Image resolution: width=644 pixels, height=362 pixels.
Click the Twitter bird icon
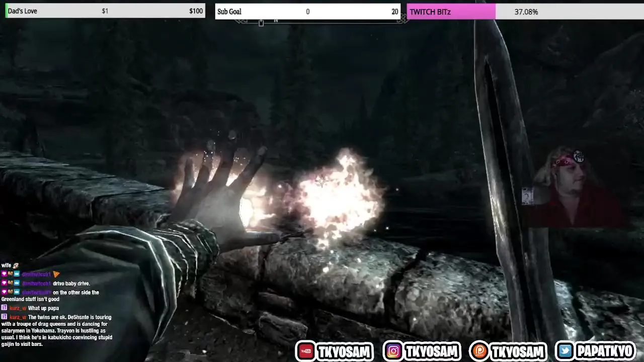[566, 351]
